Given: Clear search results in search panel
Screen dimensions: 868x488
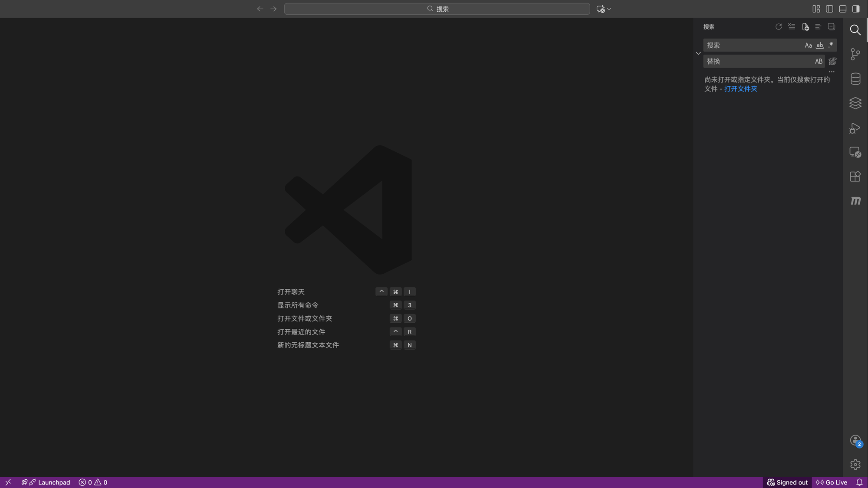Looking at the screenshot, I should point(792,27).
